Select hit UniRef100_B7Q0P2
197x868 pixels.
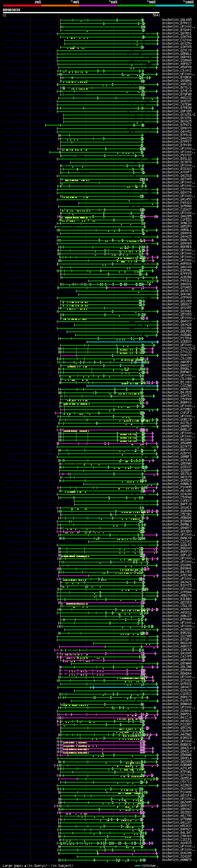[177, 30]
